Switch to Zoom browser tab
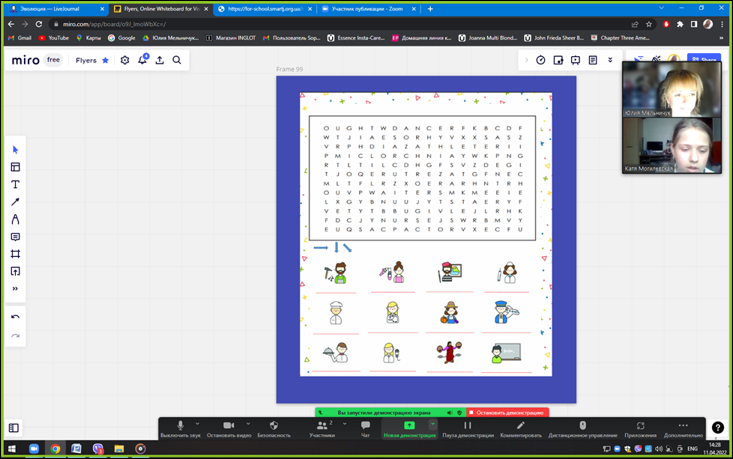This screenshot has height=459, width=733. (x=365, y=9)
